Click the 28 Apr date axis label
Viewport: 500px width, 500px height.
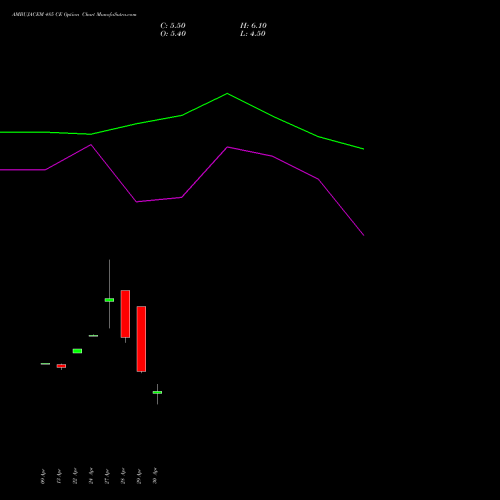coord(123,476)
